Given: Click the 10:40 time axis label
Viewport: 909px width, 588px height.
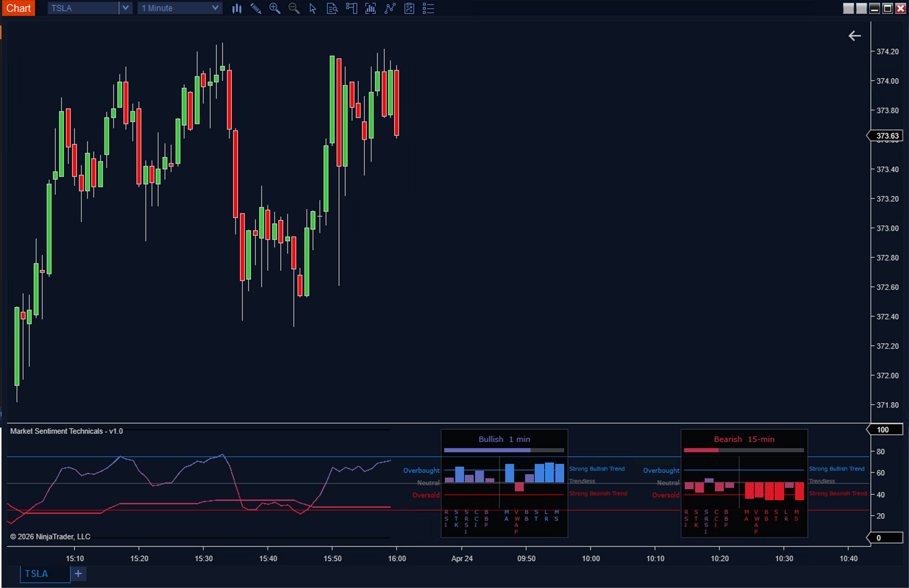Looking at the screenshot, I should click(849, 558).
